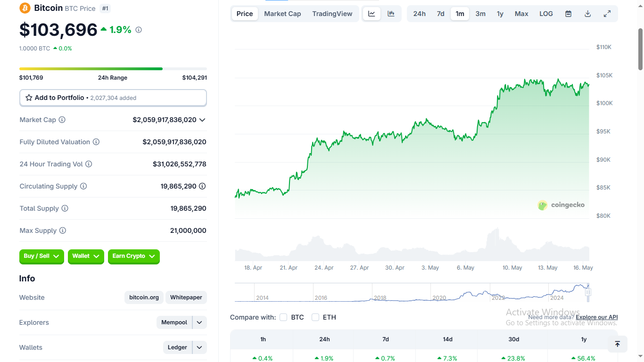Click the Fully Diluted Valuation info icon
Screen dimensions: 644x362
coord(96,142)
